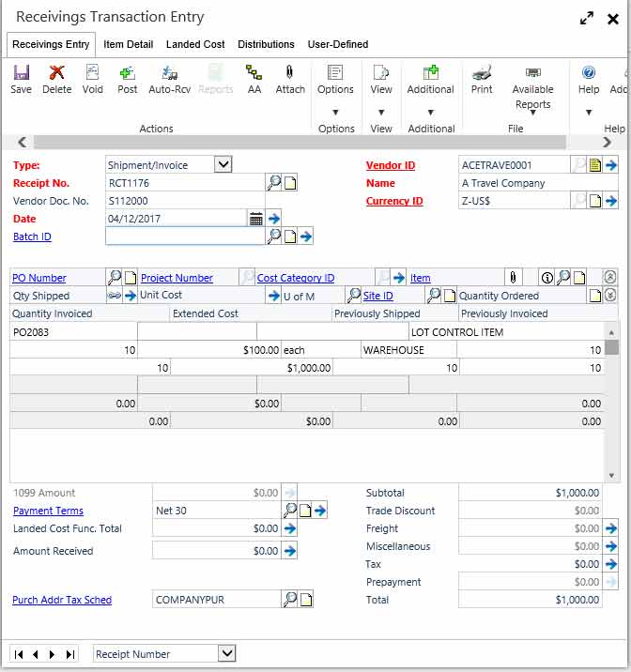Click the Cost Category ID blue arrow
631x672 pixels.
click(x=399, y=278)
